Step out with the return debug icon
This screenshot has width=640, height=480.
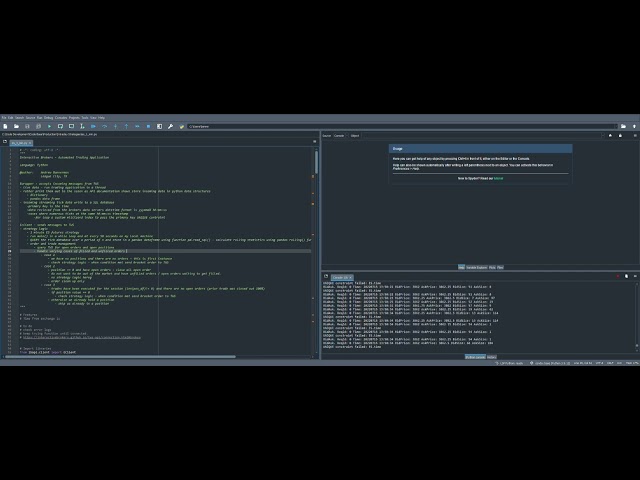[127, 127]
